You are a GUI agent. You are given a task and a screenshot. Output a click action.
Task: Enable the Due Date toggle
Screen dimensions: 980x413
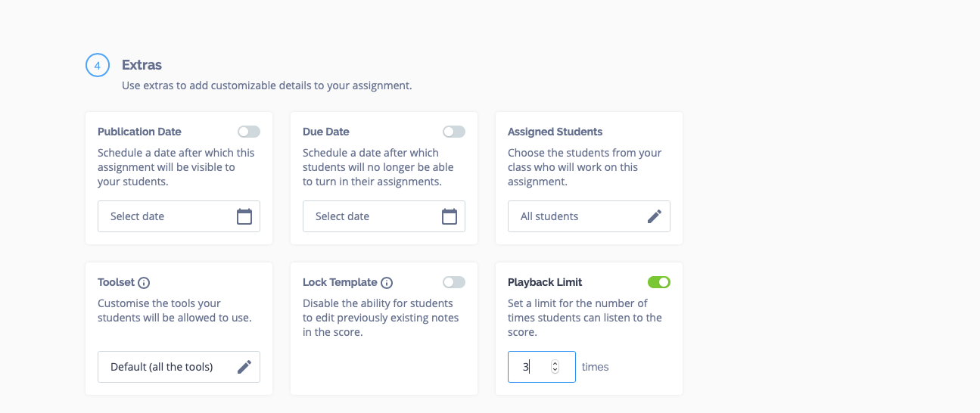[x=454, y=132]
